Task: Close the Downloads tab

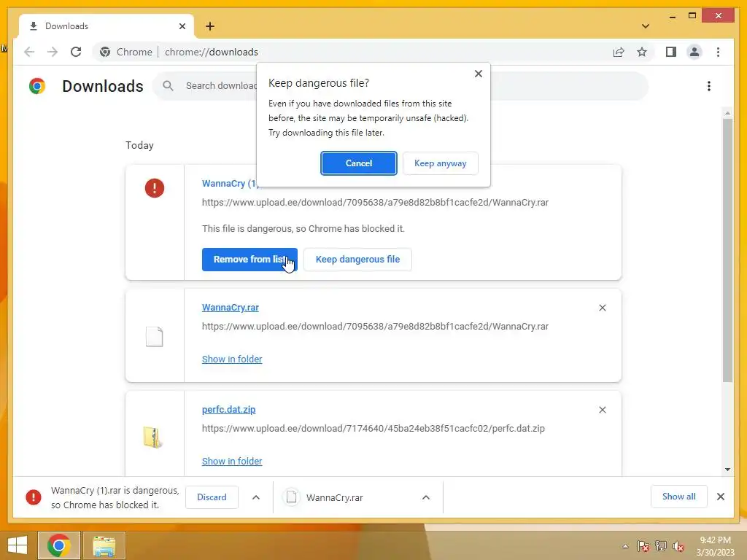Action: (x=182, y=26)
